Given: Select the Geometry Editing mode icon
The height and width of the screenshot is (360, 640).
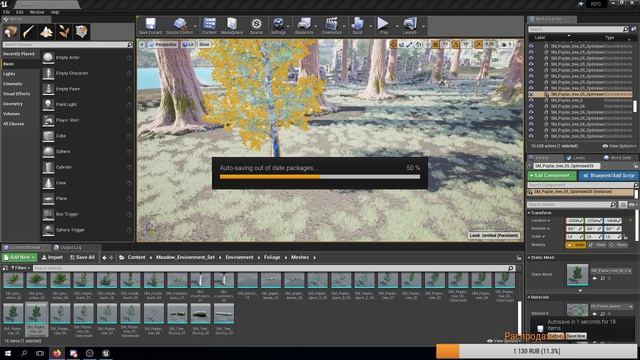Looking at the screenshot, I should tap(81, 32).
